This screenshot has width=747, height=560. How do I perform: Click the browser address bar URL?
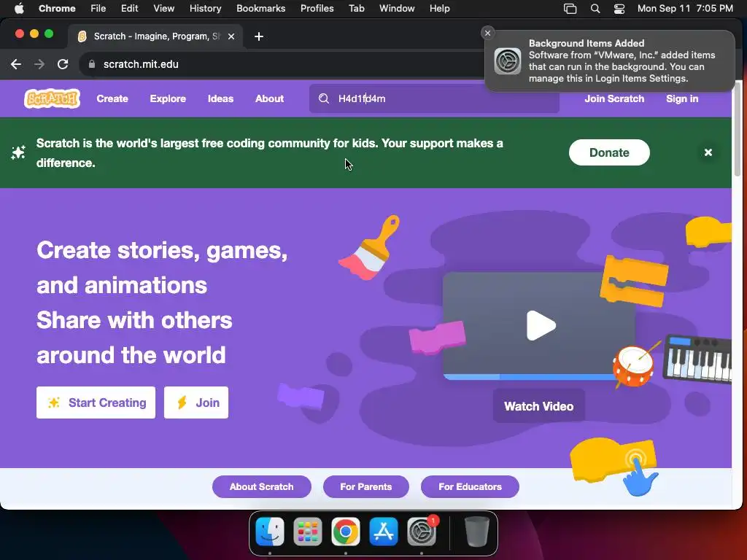pyautogui.click(x=141, y=64)
